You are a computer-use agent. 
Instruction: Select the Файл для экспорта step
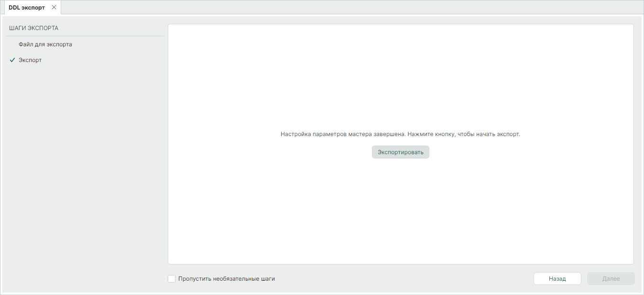45,44
